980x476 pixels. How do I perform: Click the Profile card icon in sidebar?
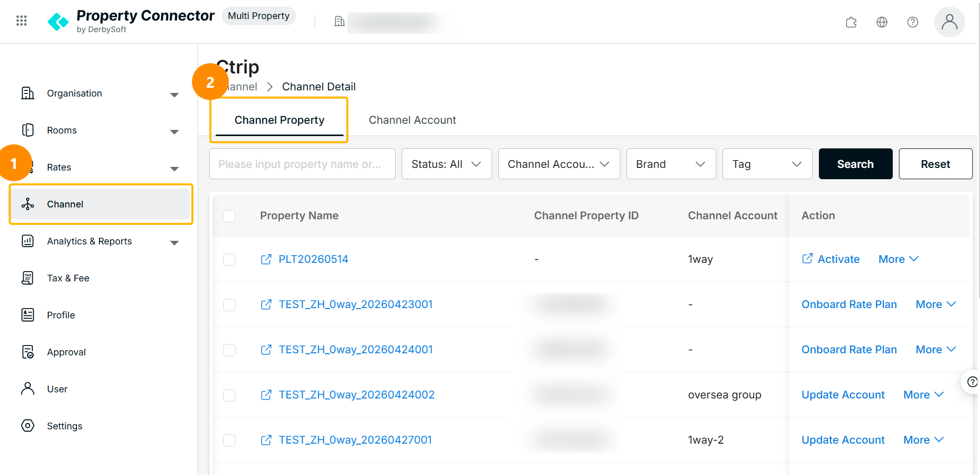pyautogui.click(x=28, y=315)
